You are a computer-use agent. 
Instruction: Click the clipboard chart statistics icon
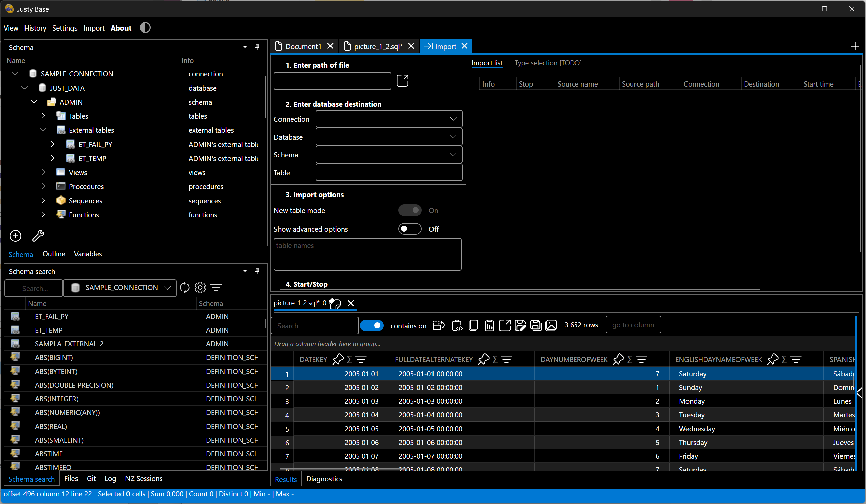pos(489,325)
